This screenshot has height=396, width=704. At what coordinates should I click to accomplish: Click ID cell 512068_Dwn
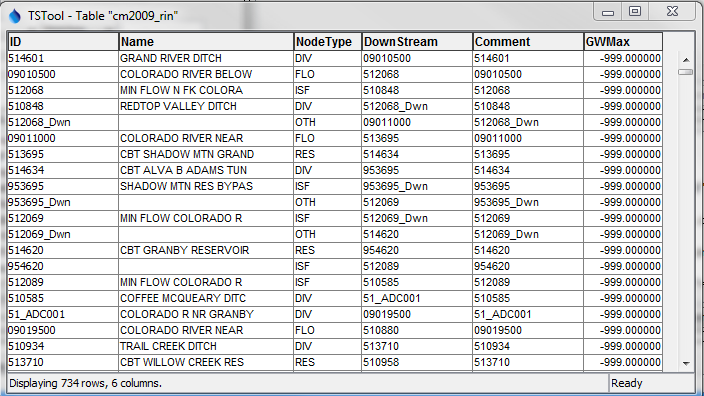(x=63, y=122)
